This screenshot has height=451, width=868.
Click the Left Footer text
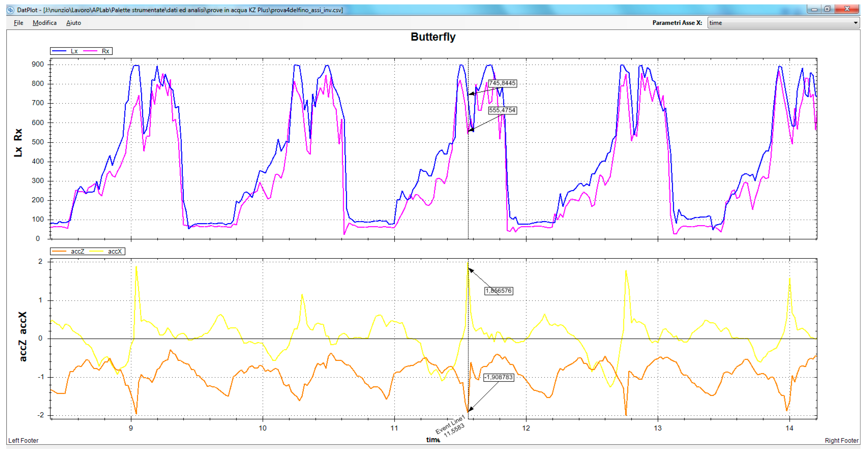pyautogui.click(x=23, y=441)
